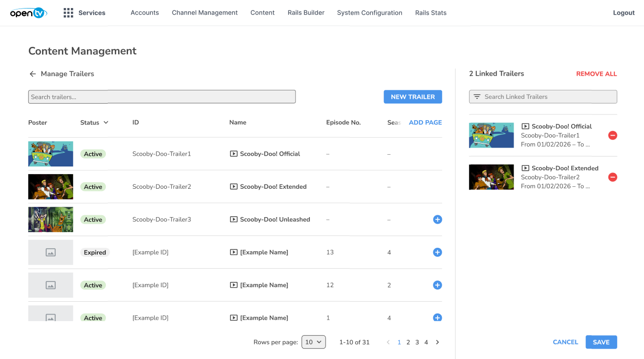Click the video icon beside Scooby-Doo! Unleashed

click(233, 219)
